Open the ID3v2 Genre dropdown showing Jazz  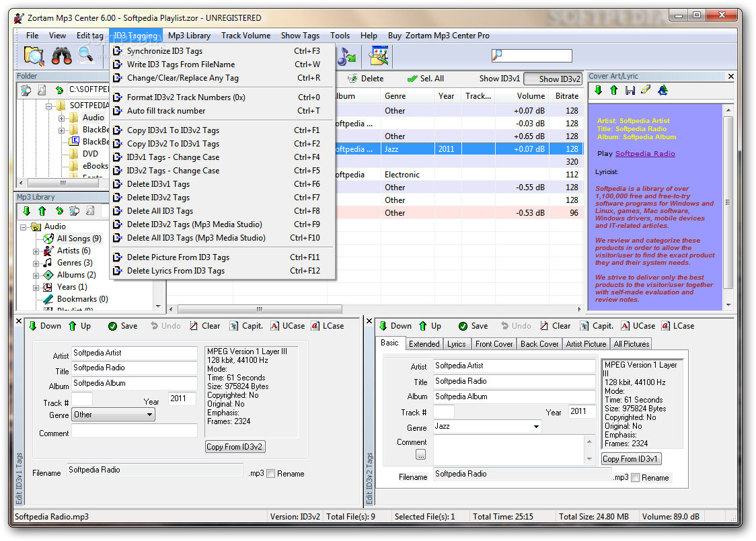(487, 426)
